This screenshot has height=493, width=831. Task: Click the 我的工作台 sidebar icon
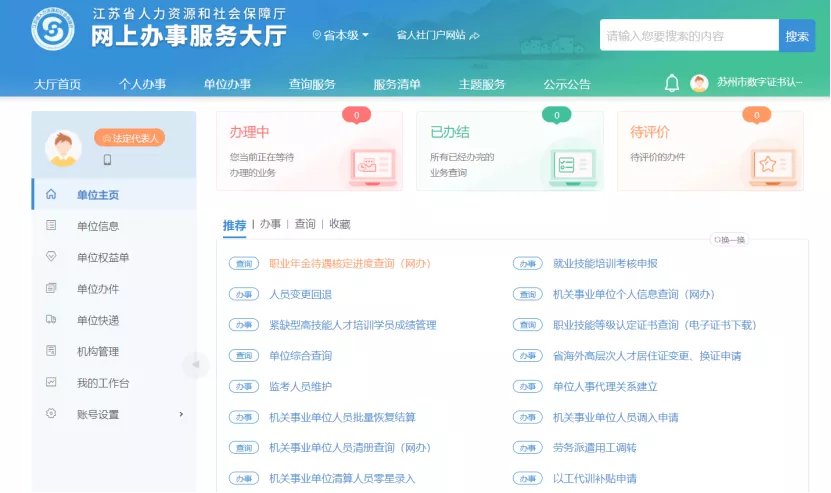point(51,383)
